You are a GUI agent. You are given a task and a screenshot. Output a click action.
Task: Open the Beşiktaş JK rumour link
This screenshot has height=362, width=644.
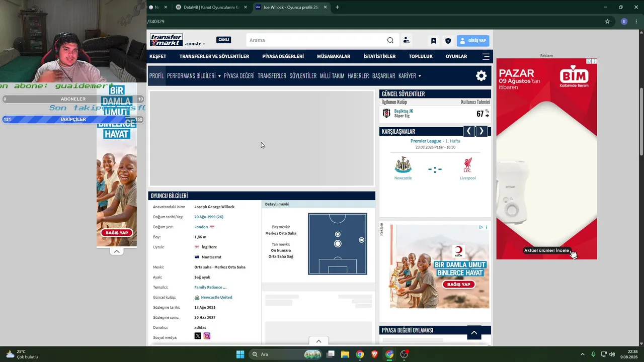click(x=404, y=111)
